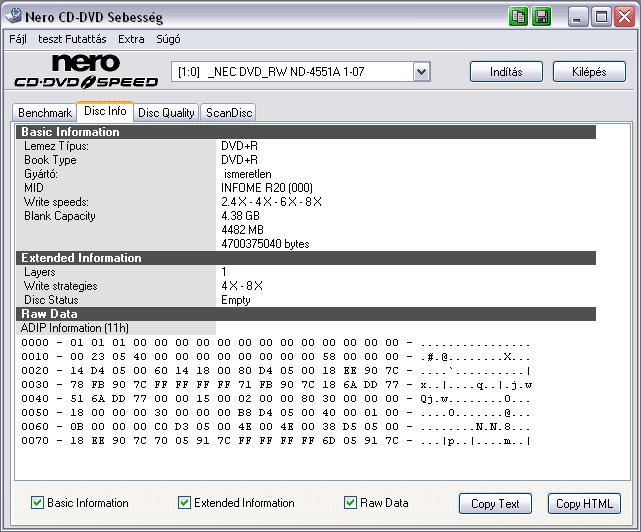Viewport: 641px width, 532px height.
Task: Click the 4482 MB capacity value
Action: (x=242, y=230)
